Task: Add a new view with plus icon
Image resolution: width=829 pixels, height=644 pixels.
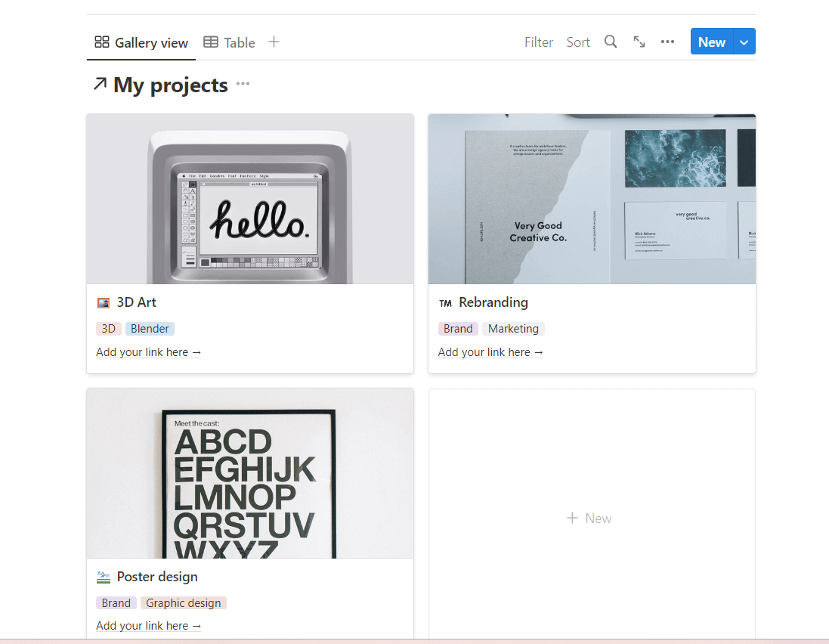Action: tap(274, 42)
